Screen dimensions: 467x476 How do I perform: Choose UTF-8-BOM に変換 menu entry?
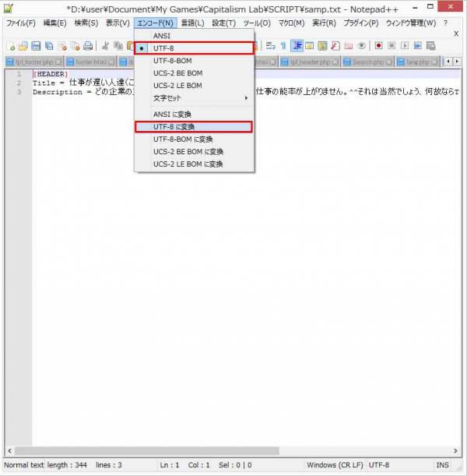[194, 139]
